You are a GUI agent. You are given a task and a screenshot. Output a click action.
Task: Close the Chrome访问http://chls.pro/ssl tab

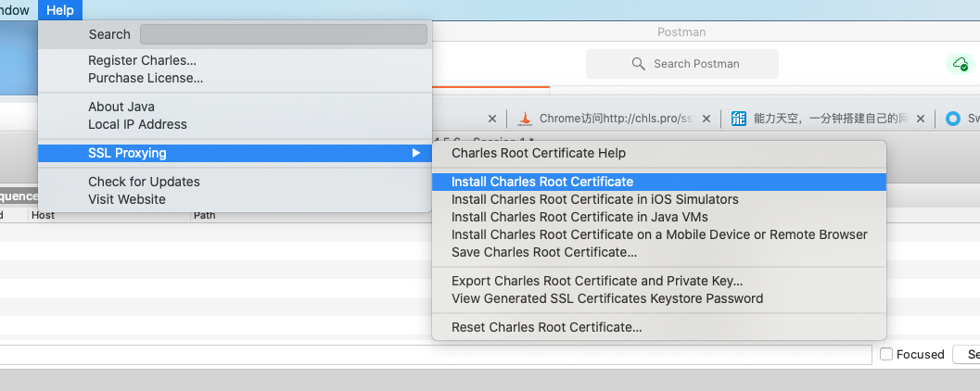707,119
